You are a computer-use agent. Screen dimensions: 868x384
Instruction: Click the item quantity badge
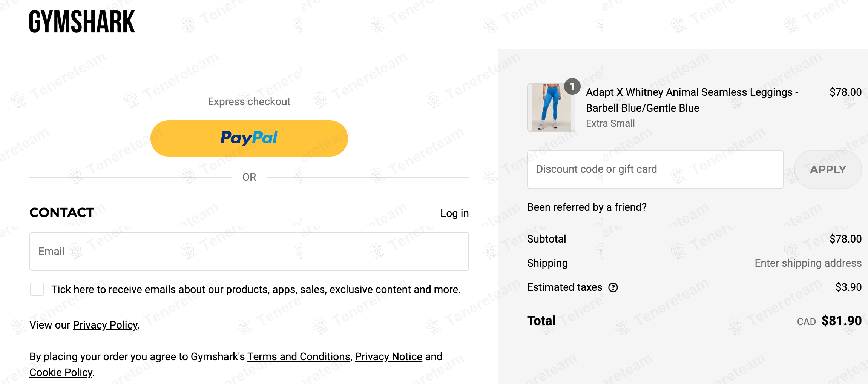[572, 87]
